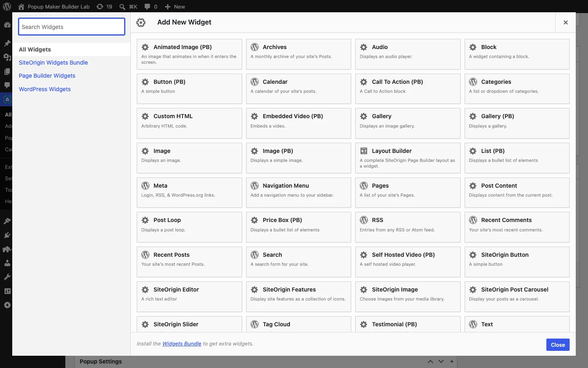This screenshot has height=368, width=588.
Task: Add the SiteOrigin Post Carousel title
Action: pos(514,289)
